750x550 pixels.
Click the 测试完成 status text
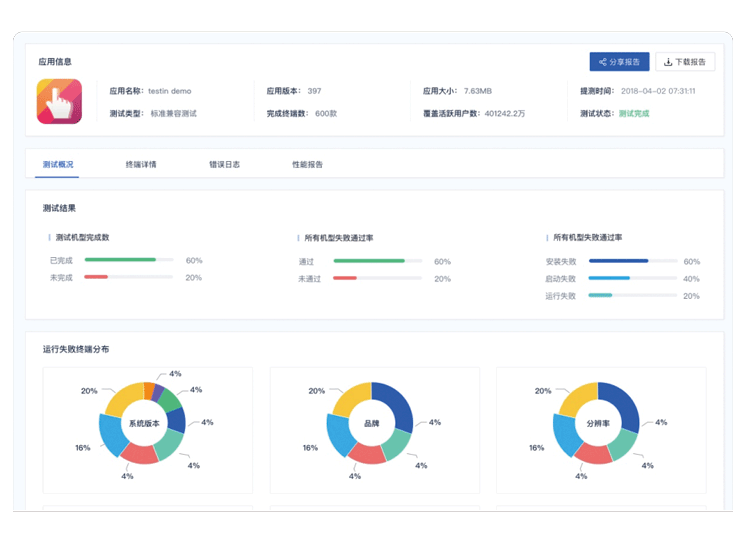[x=634, y=114]
